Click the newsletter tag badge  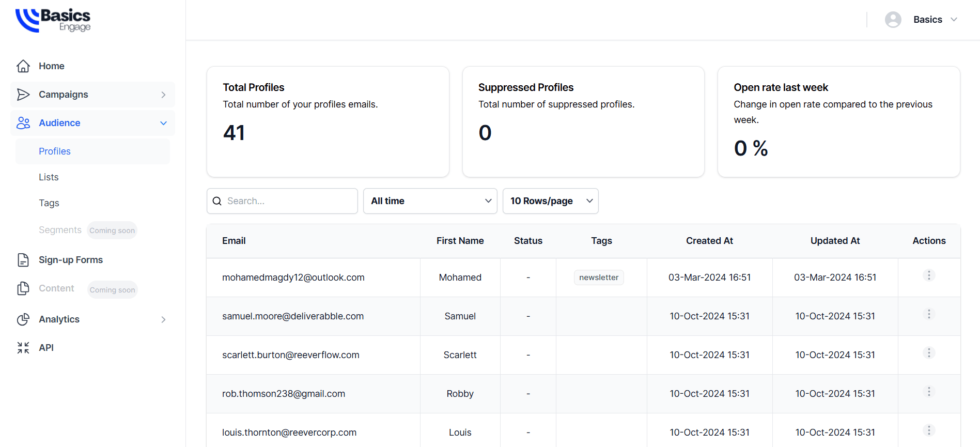[599, 278]
